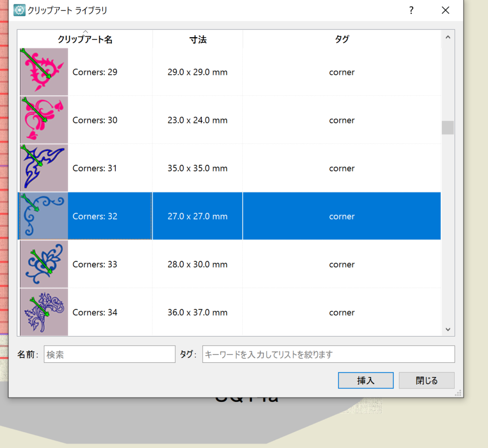Click the Corners: 30 pink heart thumbnail
Viewport: 488px width, 448px height.
(44, 120)
